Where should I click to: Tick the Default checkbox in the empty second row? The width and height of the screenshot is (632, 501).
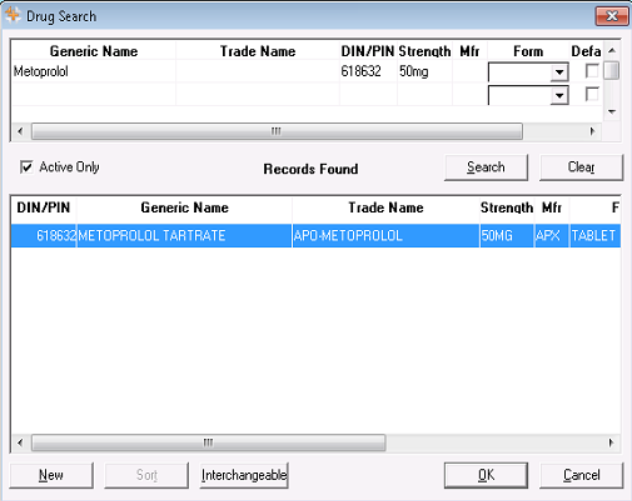click(592, 94)
